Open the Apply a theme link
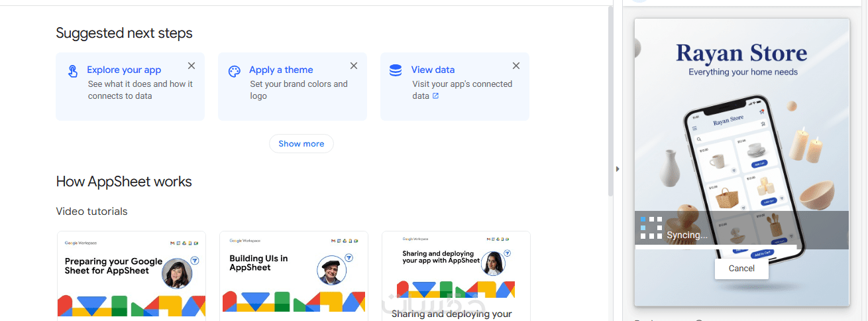Screen dimensions: 868x321 point(281,70)
